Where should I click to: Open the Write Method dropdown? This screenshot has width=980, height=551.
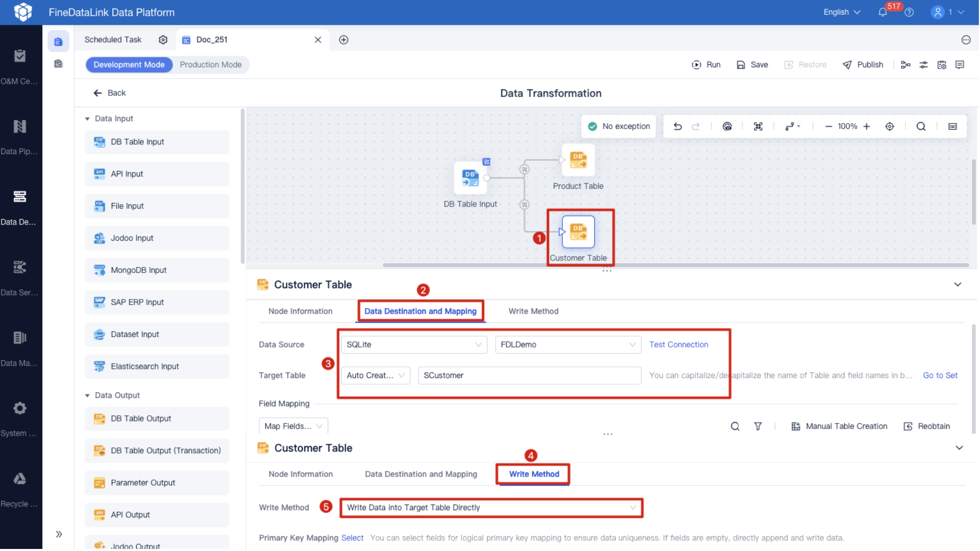(491, 508)
